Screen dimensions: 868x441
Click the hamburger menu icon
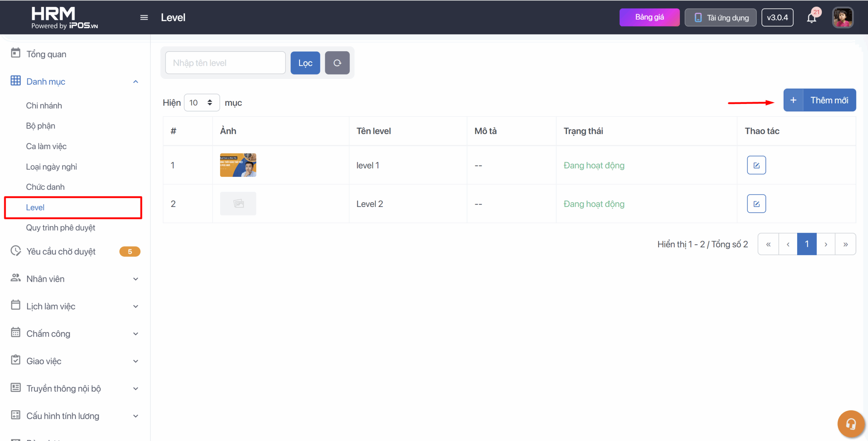pos(144,17)
